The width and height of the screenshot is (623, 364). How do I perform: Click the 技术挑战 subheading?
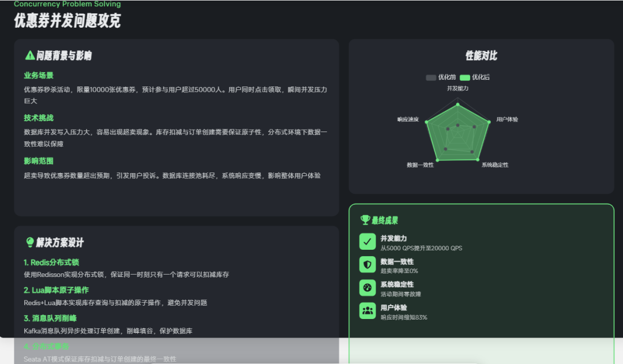(39, 118)
